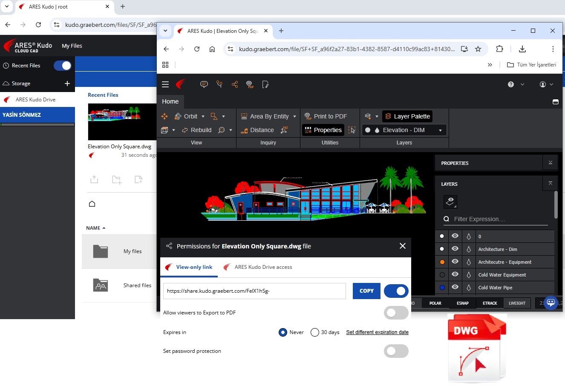Collapse the LAYERS panel
The height and width of the screenshot is (392, 565).
coord(550,183)
